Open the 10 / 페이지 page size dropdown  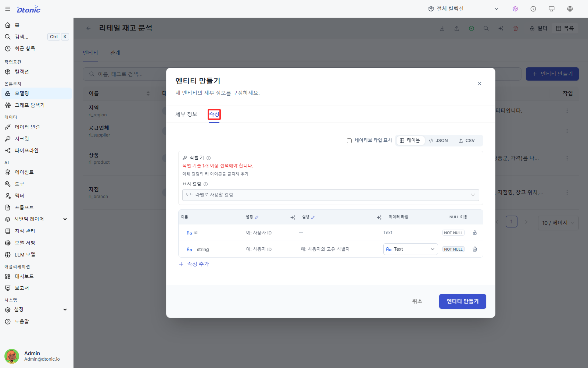click(x=558, y=223)
